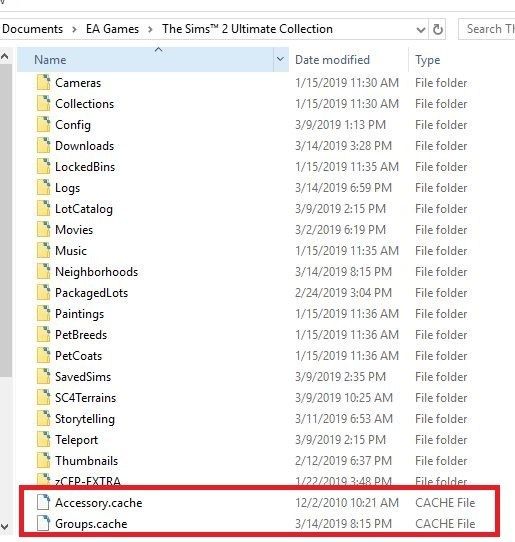Viewport: 515px width, 542px height.
Task: Select the Neighborhoods folder name
Action: point(96,272)
